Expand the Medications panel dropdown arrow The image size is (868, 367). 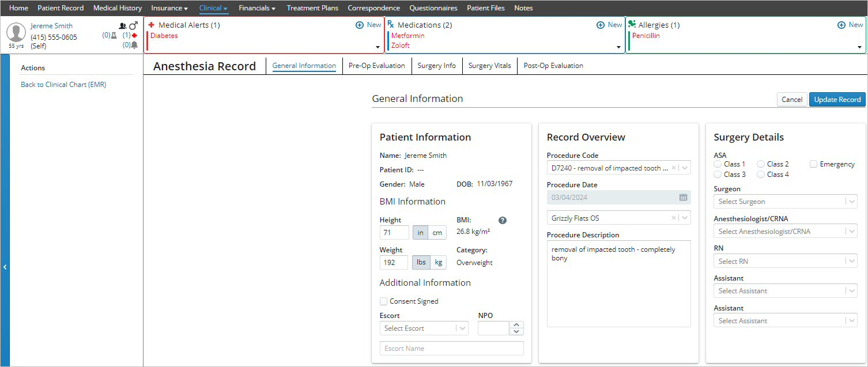coord(619,47)
